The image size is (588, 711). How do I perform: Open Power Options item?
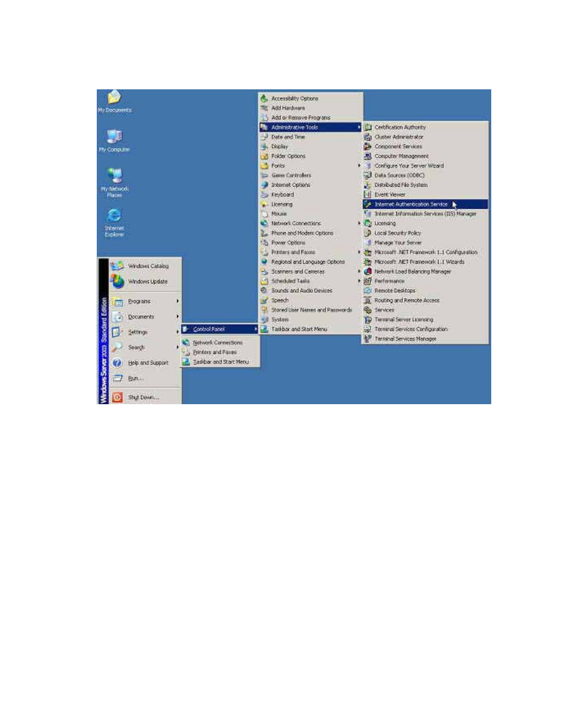(311, 243)
